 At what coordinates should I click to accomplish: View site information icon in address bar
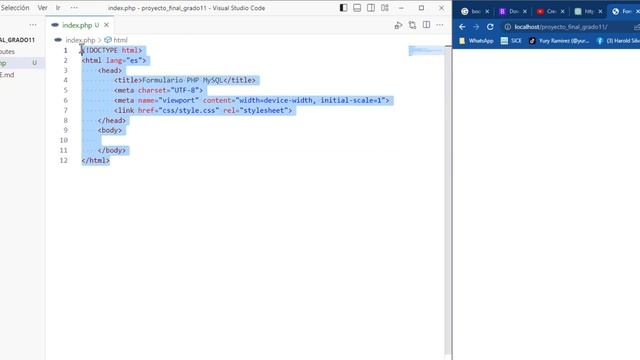[x=507, y=27]
